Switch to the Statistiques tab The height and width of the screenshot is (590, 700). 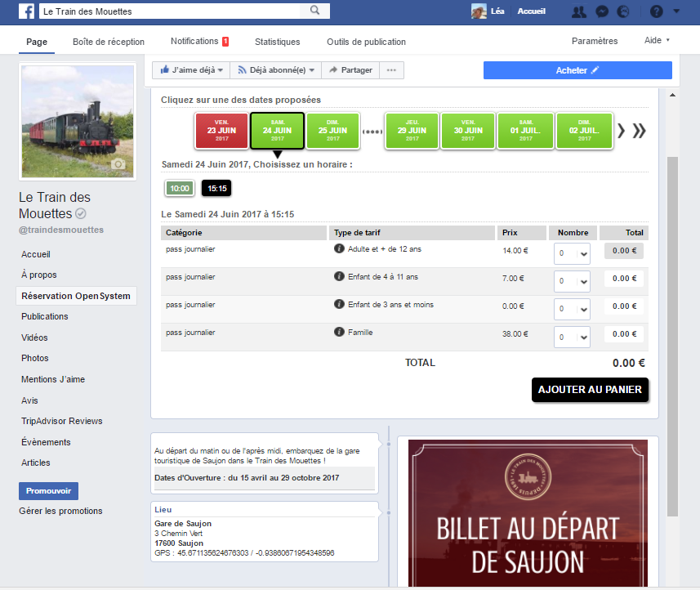[277, 42]
